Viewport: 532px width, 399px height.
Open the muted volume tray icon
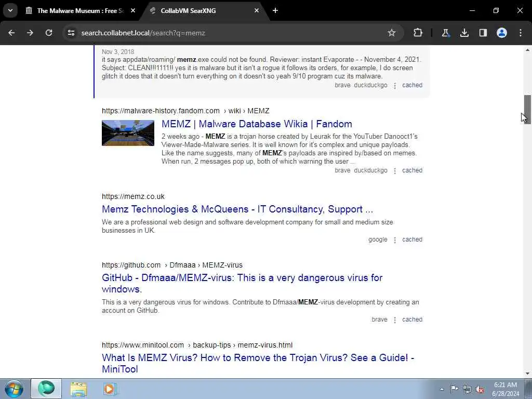pyautogui.click(x=480, y=390)
